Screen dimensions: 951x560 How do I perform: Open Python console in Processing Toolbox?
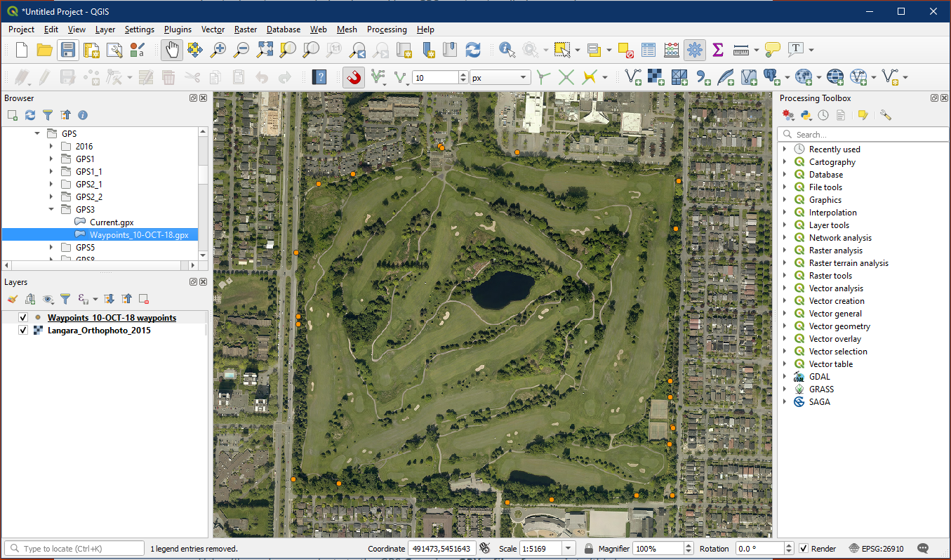click(x=806, y=115)
